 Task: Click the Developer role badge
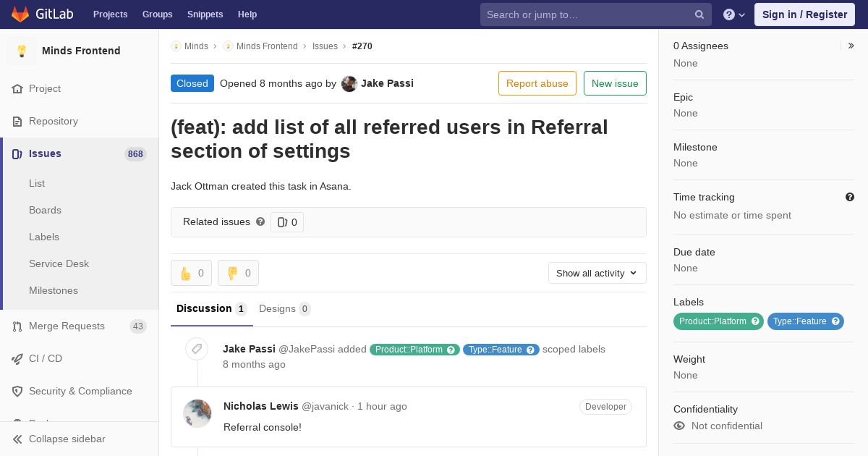click(605, 407)
